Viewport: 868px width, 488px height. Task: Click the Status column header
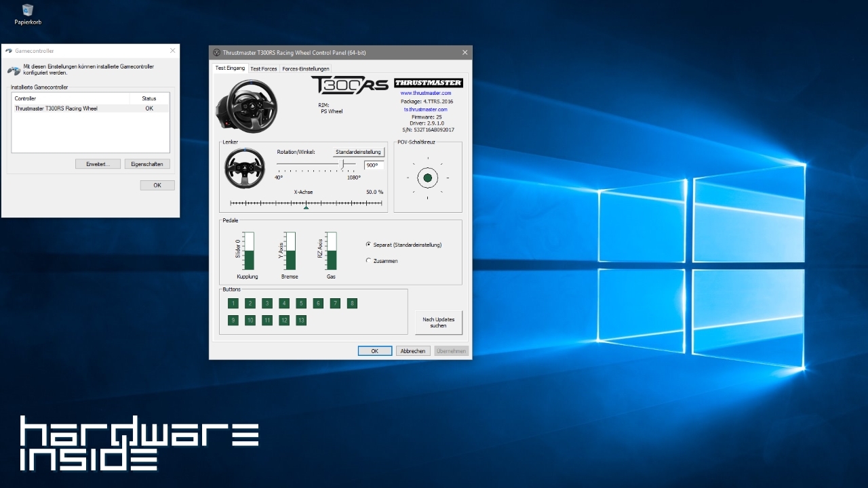pyautogui.click(x=149, y=98)
